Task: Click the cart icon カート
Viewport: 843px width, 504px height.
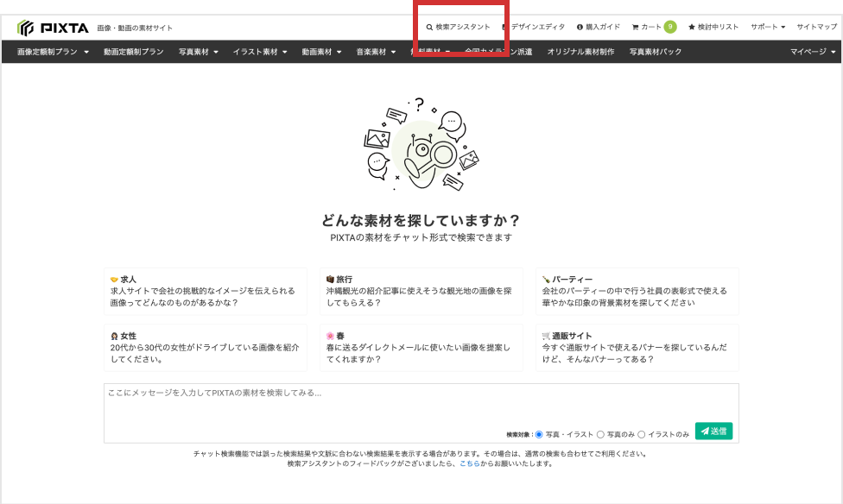Action: 646,27
